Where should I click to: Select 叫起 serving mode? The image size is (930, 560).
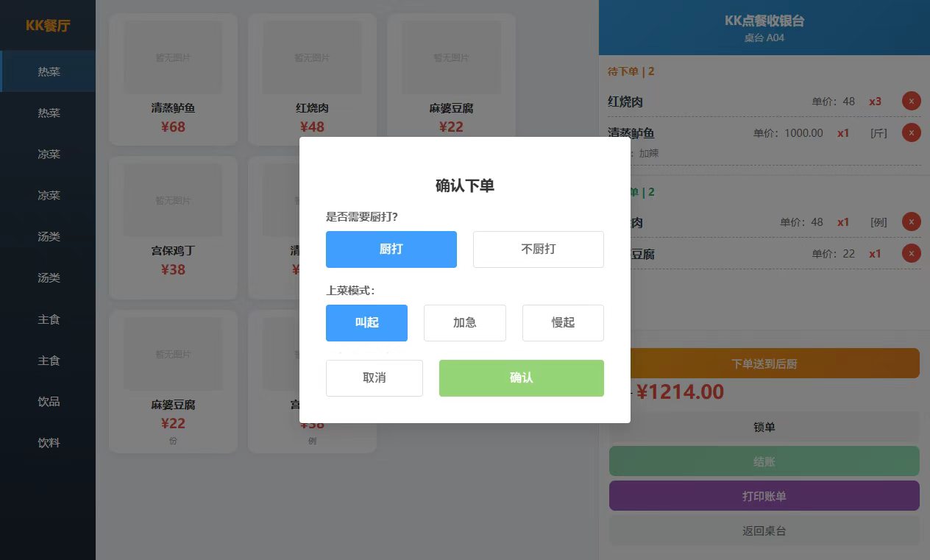[x=366, y=323]
